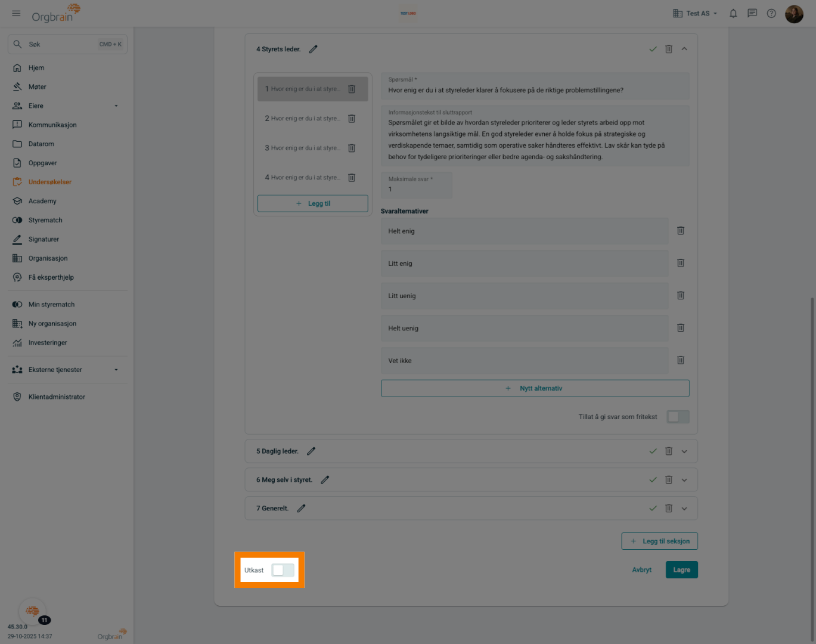Viewport: 816px width, 644px height.
Task: Expand the '5 Daglig leder.' section
Action: pyautogui.click(x=684, y=451)
